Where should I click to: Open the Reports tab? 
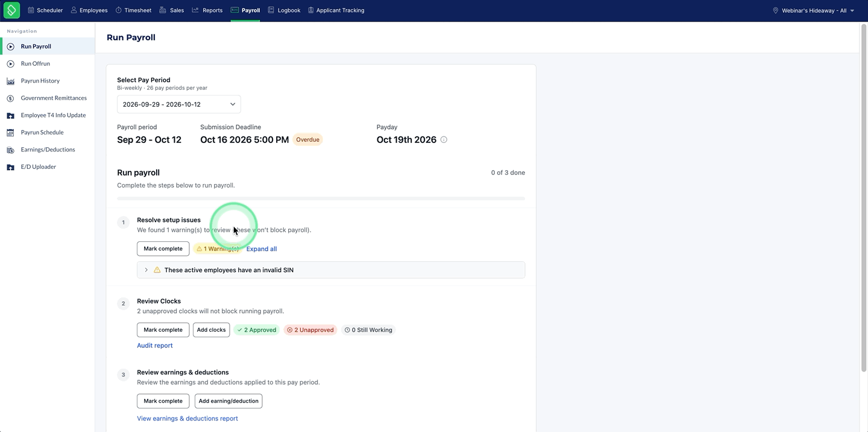click(207, 10)
